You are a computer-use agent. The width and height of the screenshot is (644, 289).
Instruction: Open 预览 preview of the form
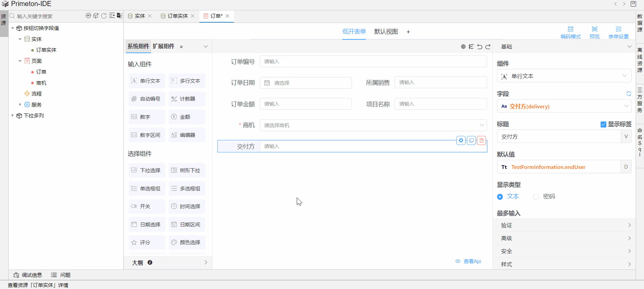[594, 32]
